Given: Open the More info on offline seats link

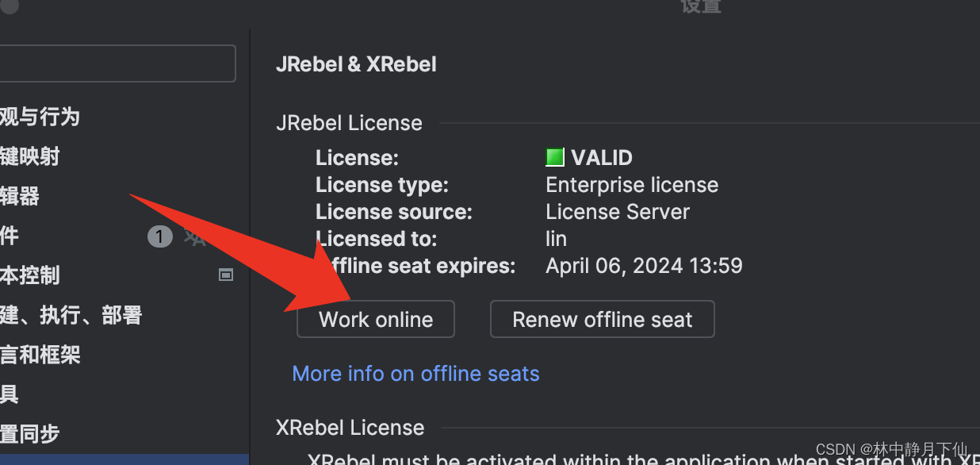Looking at the screenshot, I should (415, 373).
